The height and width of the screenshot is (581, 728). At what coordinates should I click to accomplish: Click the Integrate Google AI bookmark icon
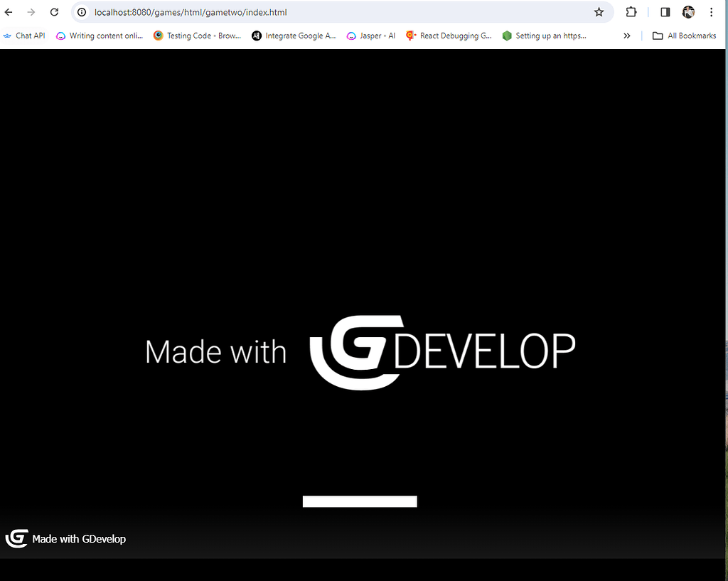point(257,36)
